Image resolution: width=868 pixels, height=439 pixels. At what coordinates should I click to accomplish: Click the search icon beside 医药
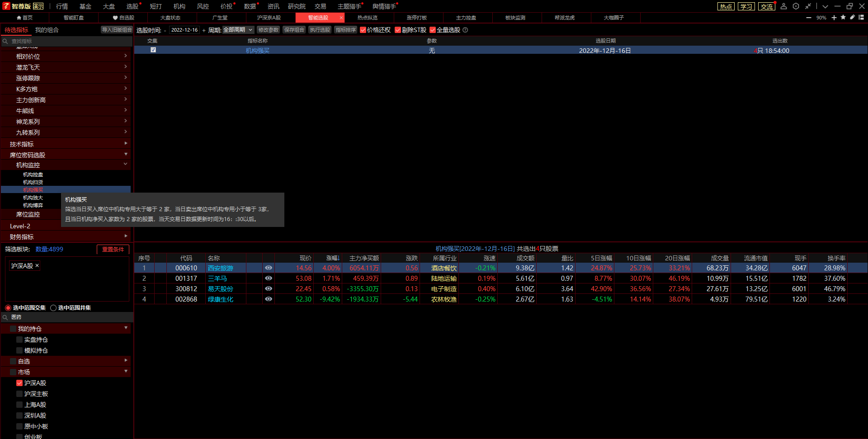tap(5, 317)
